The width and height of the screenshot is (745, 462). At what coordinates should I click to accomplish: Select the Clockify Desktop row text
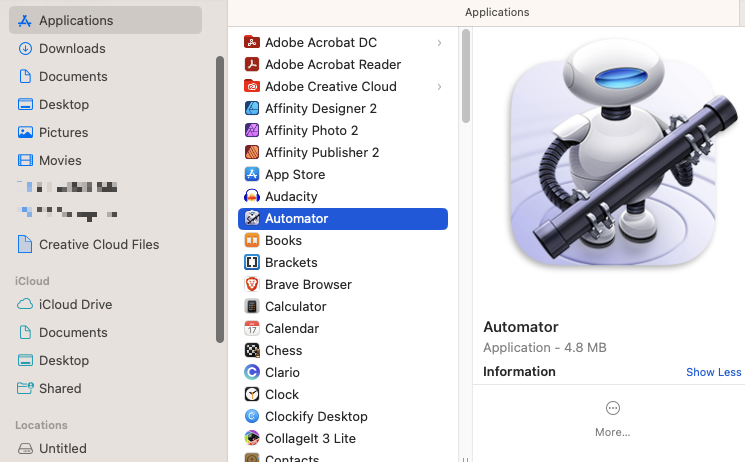tap(316, 416)
